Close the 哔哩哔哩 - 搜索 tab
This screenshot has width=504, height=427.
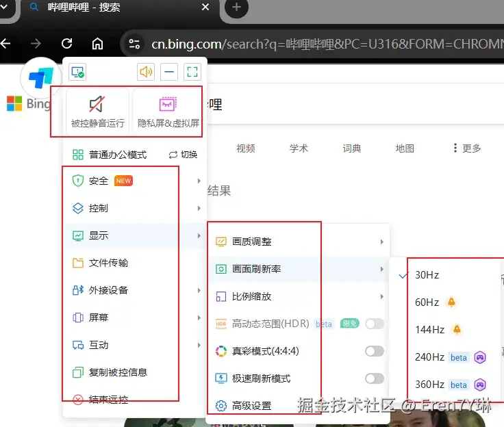[x=205, y=7]
